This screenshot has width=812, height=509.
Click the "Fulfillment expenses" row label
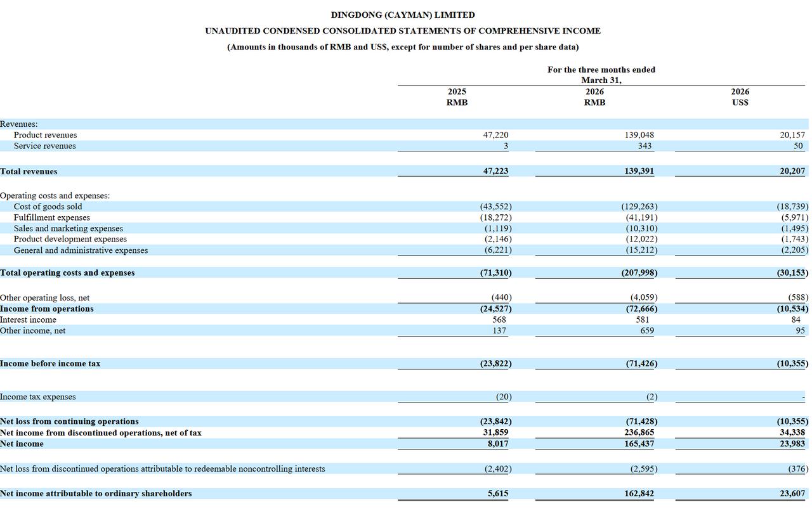[x=52, y=217]
